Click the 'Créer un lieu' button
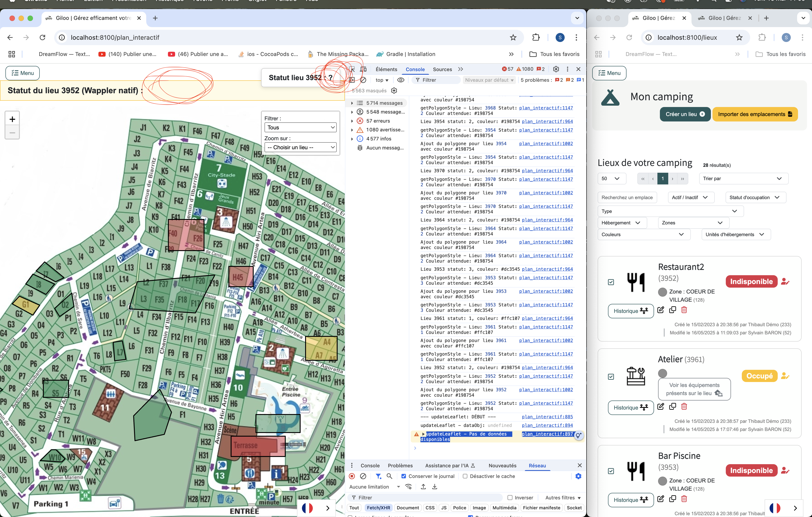The image size is (812, 517). (x=685, y=114)
